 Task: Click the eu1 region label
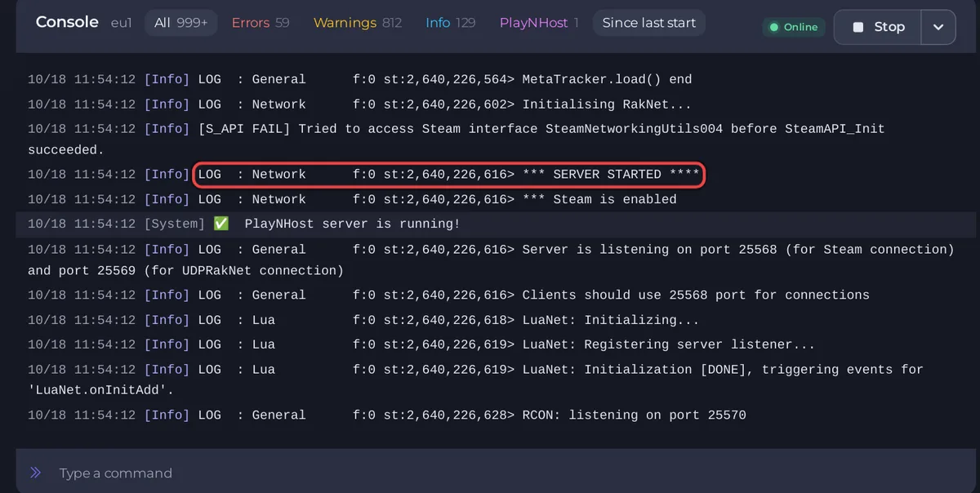click(122, 23)
